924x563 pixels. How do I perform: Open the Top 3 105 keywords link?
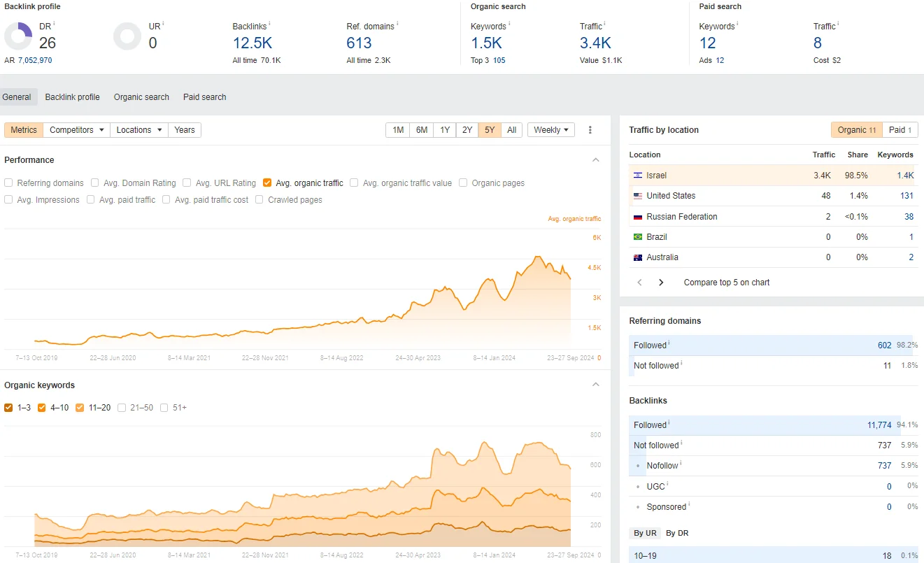(499, 61)
